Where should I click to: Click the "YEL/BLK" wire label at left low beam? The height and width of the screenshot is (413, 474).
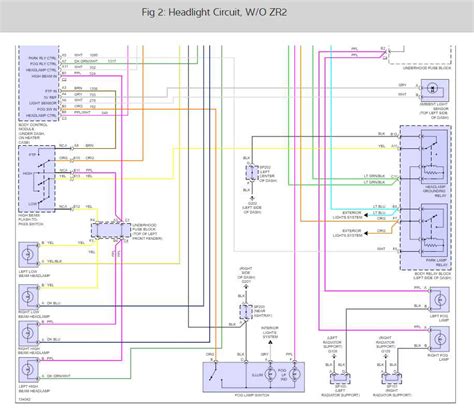click(55, 261)
